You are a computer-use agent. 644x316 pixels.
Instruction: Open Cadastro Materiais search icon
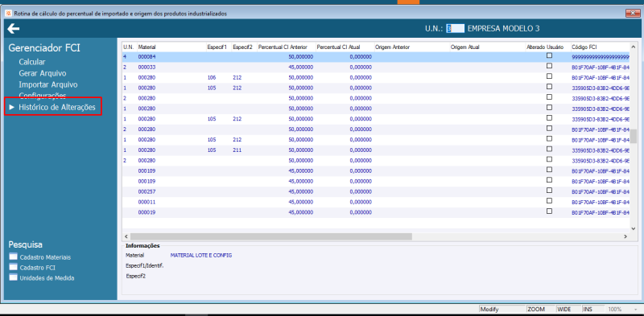click(13, 257)
